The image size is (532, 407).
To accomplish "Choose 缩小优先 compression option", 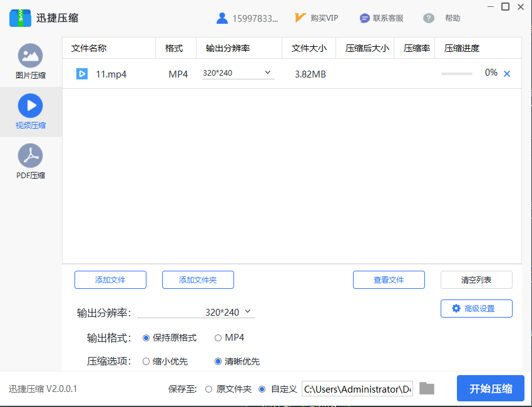I will coord(146,361).
